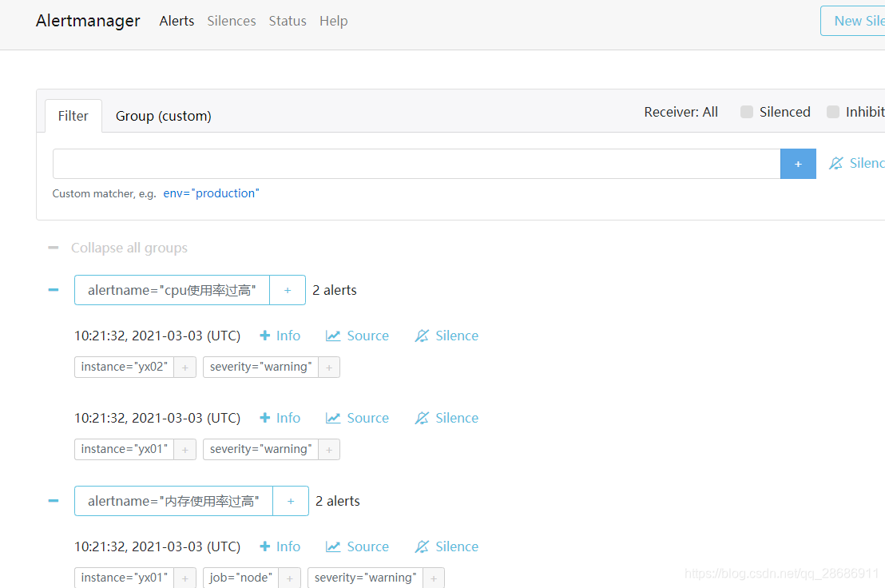Screen dimensions: 885x588
Task: Click instance="yx01" label in the cpu group
Action: (x=124, y=449)
